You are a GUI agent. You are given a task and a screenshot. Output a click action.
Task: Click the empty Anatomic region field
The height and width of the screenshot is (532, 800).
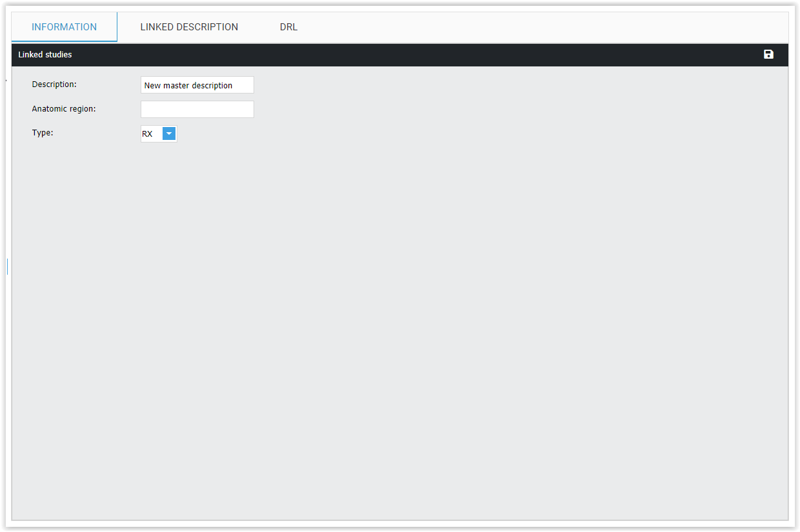[x=197, y=110]
